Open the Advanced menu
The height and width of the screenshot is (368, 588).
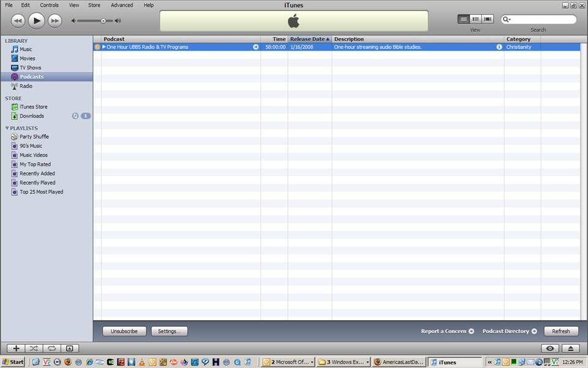122,6
